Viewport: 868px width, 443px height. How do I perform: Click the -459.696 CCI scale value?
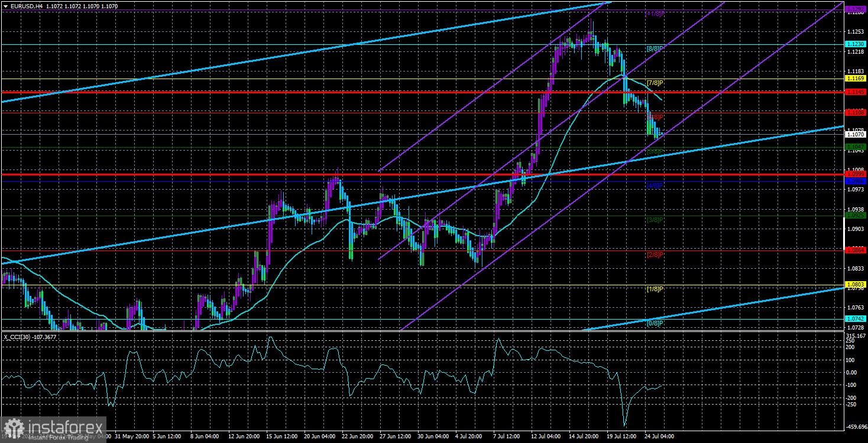[x=856, y=428]
